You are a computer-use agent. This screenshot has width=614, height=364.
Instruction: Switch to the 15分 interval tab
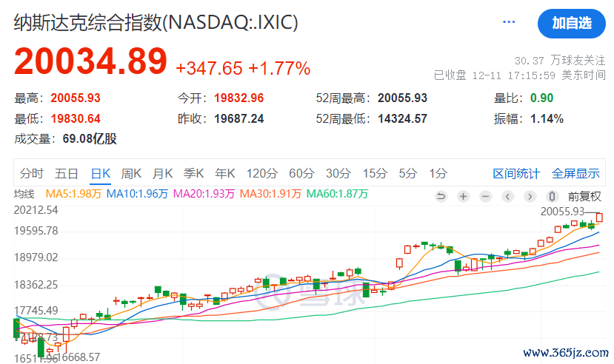click(375, 173)
